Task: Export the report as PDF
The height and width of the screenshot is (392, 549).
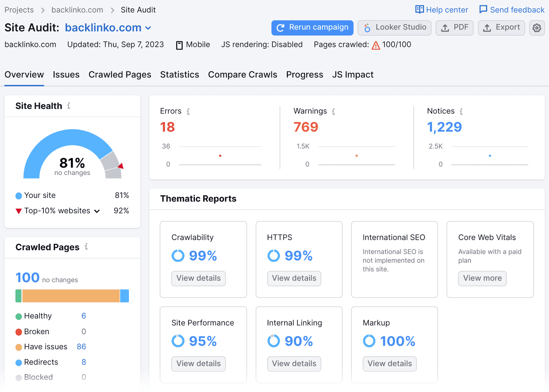Action: tap(454, 28)
